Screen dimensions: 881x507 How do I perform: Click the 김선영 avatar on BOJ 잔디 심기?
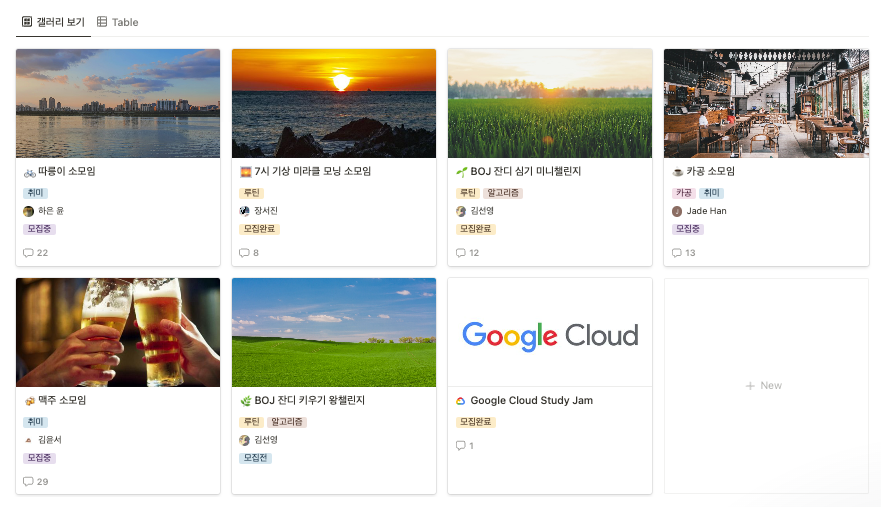point(461,211)
